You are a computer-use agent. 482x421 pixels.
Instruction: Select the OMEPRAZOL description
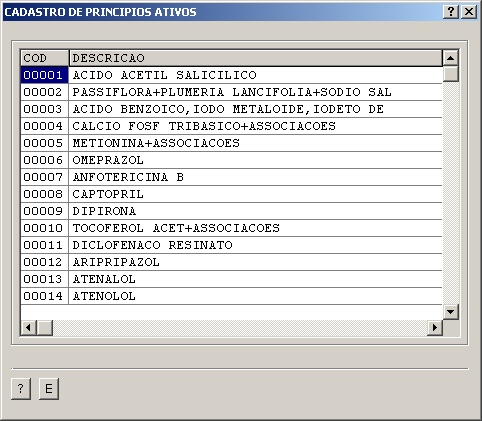point(256,160)
